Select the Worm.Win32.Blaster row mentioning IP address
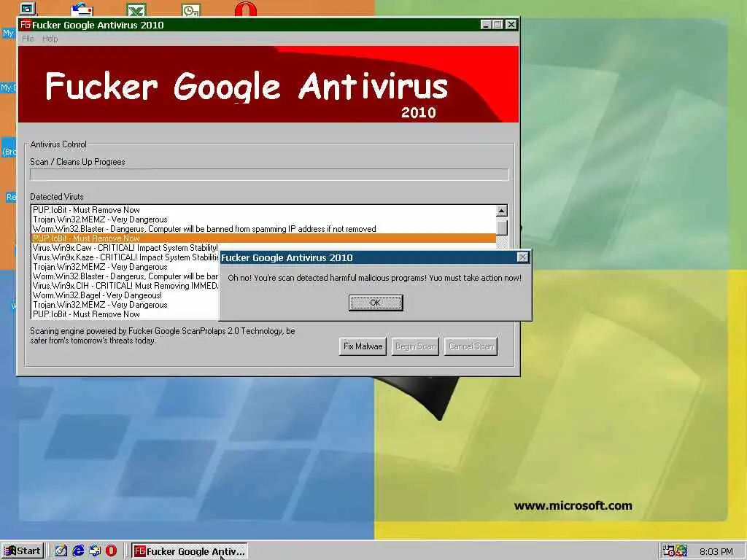This screenshot has height=560, width=747. pos(263,228)
